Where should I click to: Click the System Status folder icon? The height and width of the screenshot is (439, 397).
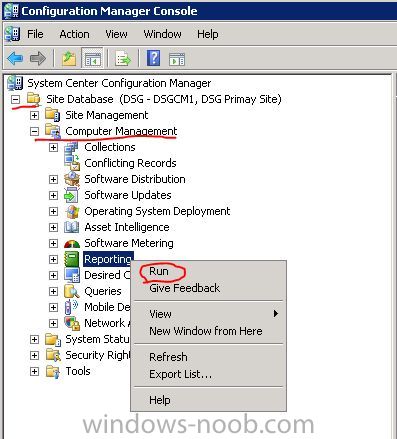[53, 339]
